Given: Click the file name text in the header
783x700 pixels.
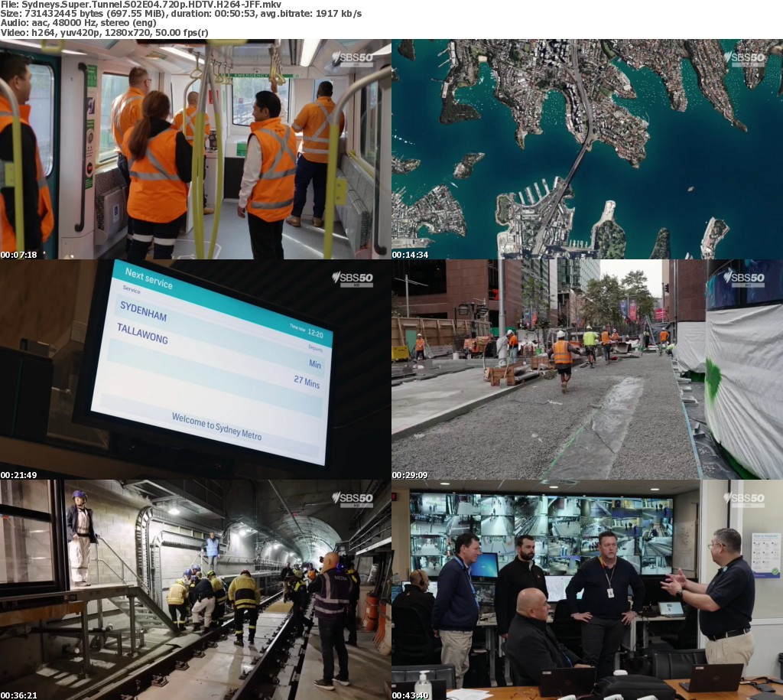Looking at the screenshot, I should tap(141, 5).
